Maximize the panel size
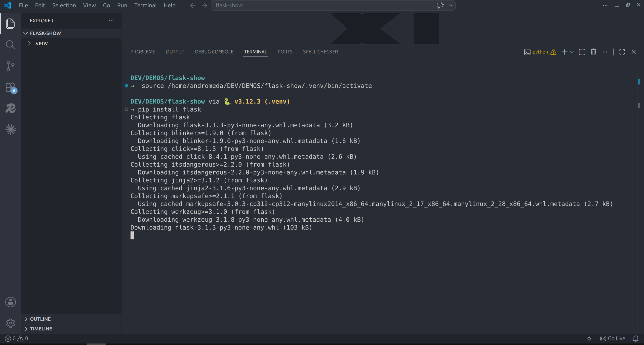Image resolution: width=644 pixels, height=345 pixels. point(622,52)
